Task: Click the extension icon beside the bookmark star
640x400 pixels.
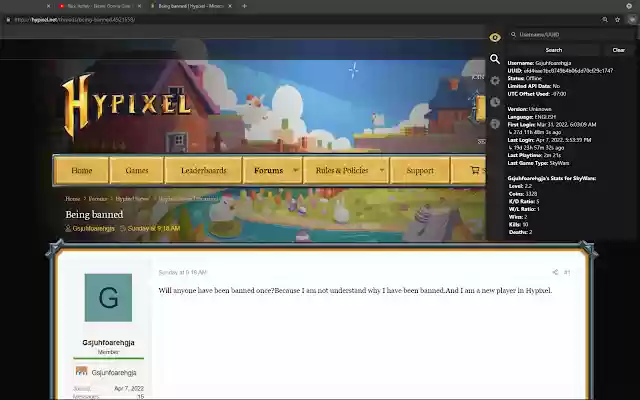Action: (x=632, y=19)
